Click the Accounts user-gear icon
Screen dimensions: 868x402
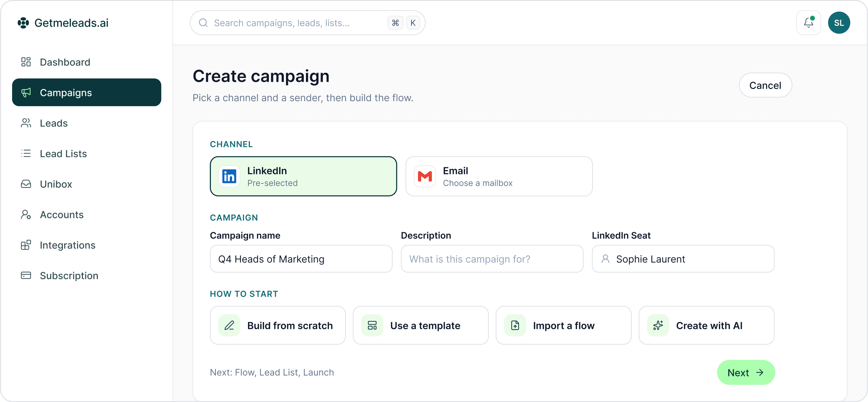coord(26,215)
